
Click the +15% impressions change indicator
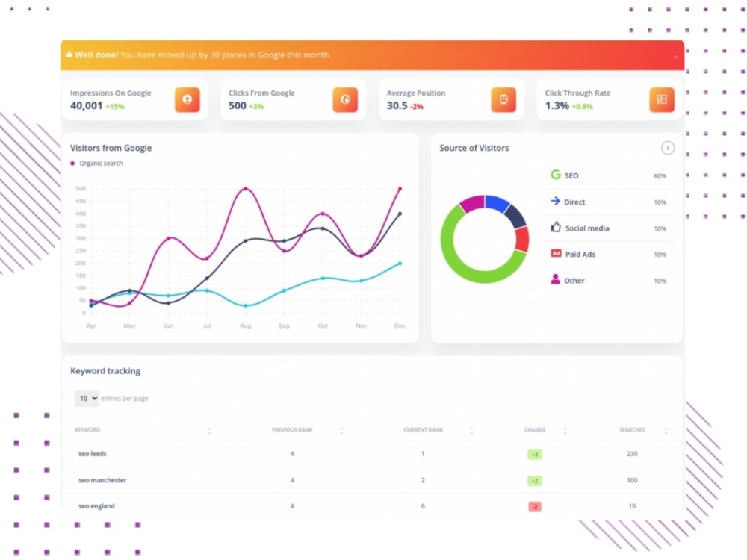tap(115, 107)
